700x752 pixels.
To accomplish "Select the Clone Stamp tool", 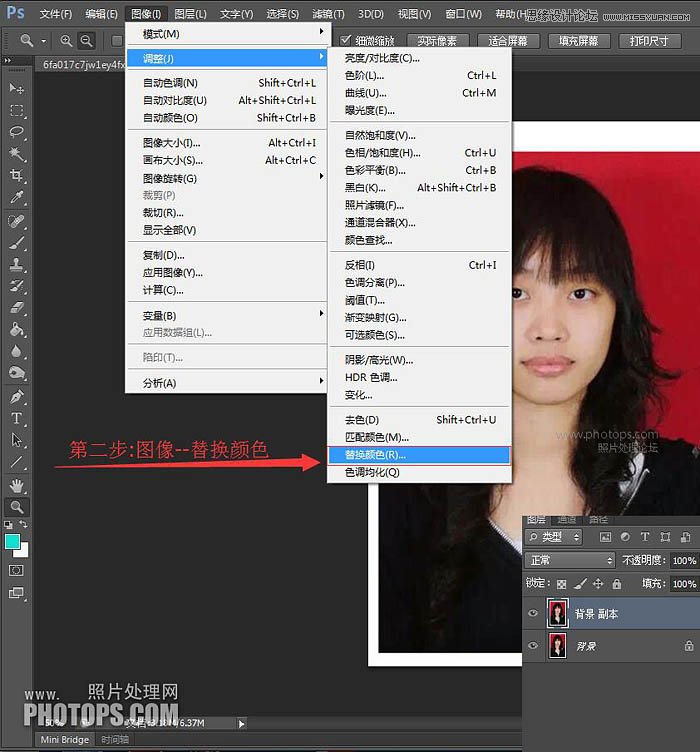I will 16,264.
